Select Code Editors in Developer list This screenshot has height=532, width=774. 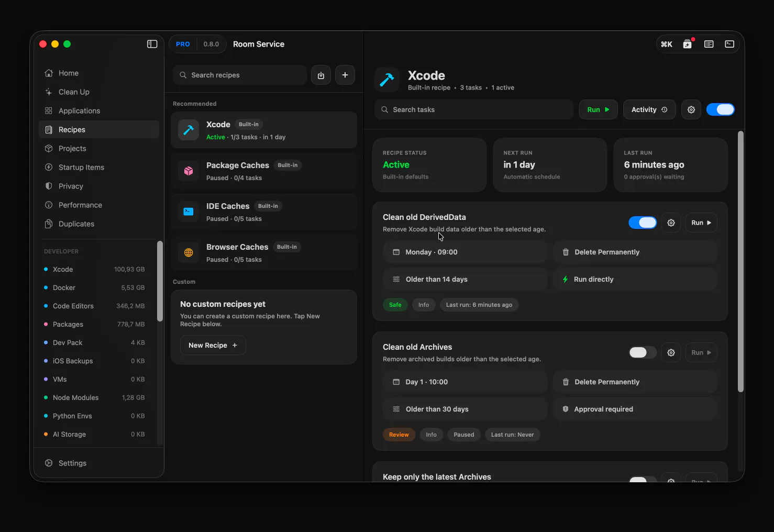pos(94,306)
